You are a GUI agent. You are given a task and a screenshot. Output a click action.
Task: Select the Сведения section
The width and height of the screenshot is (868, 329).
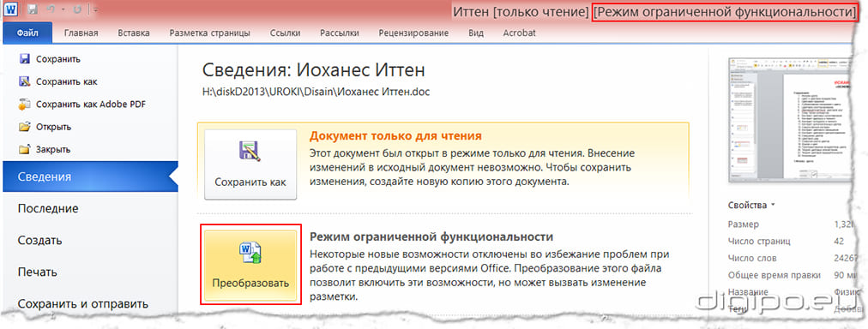click(x=90, y=176)
